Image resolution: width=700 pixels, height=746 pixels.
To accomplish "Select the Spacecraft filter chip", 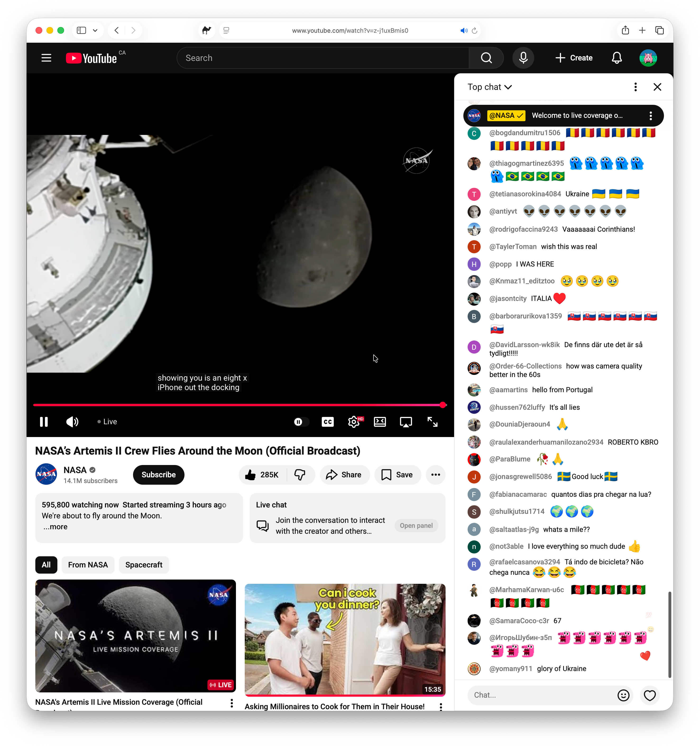I will (144, 565).
